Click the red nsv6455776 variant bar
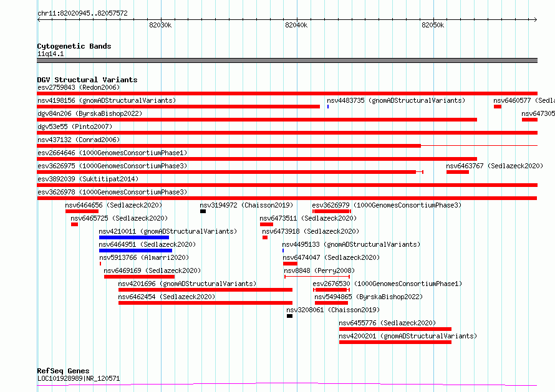Viewport: 555px width, 392px height. click(395, 329)
